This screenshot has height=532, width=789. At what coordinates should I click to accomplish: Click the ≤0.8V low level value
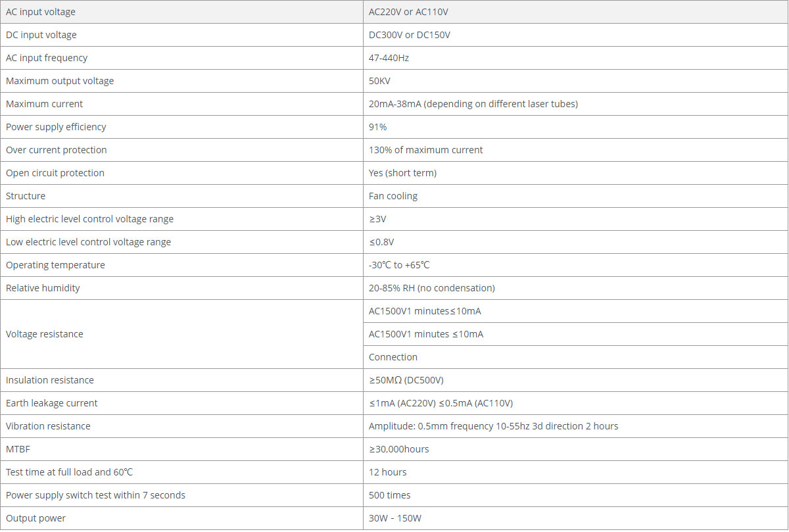381,242
